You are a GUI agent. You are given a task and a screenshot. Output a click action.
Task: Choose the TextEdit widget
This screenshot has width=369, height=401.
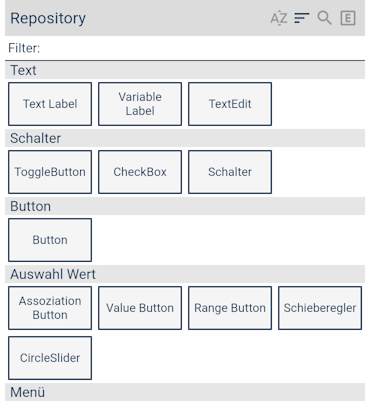pyautogui.click(x=230, y=104)
